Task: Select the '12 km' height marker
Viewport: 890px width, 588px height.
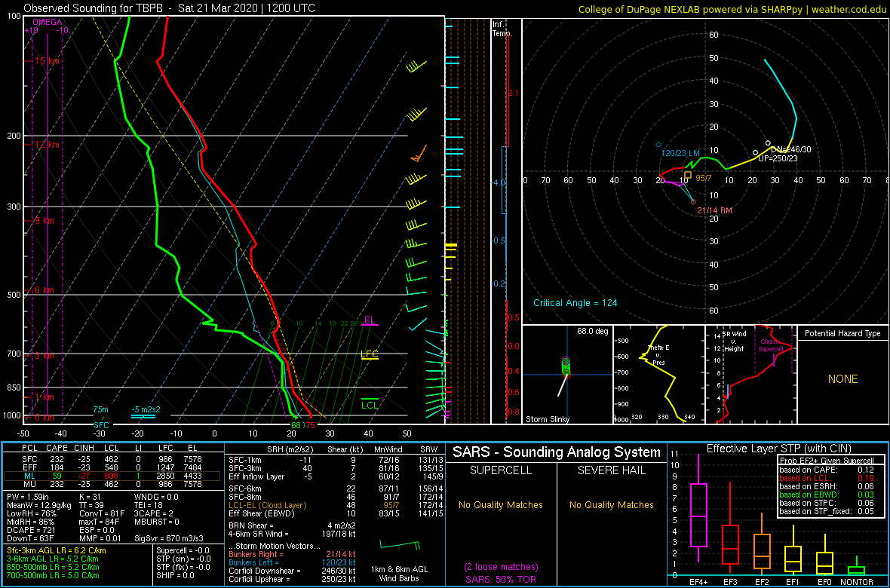Action: 48,145
